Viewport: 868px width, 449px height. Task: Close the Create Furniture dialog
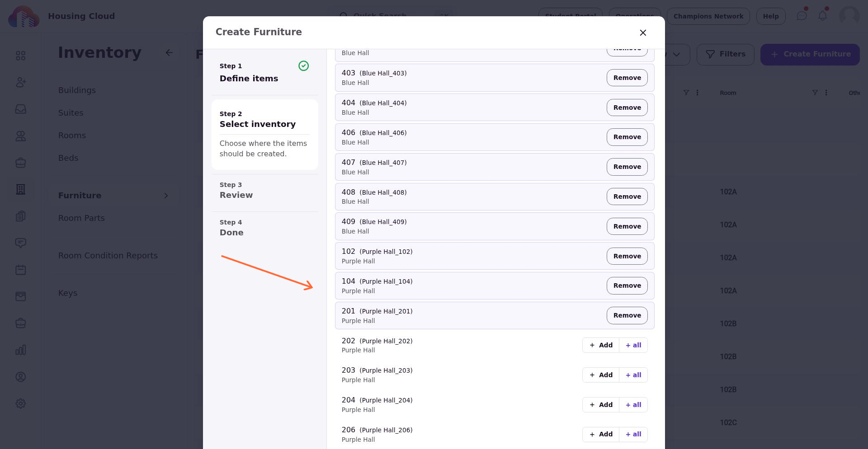(x=643, y=33)
